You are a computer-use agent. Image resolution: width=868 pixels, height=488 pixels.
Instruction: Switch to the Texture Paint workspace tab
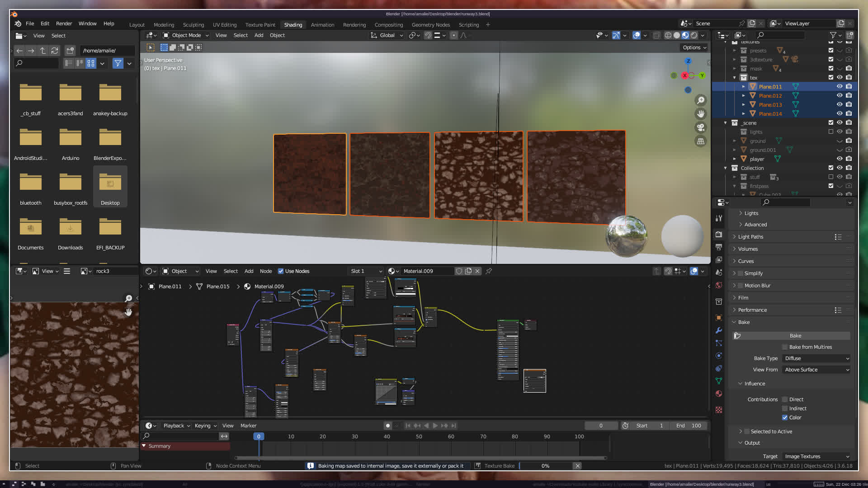pos(260,25)
